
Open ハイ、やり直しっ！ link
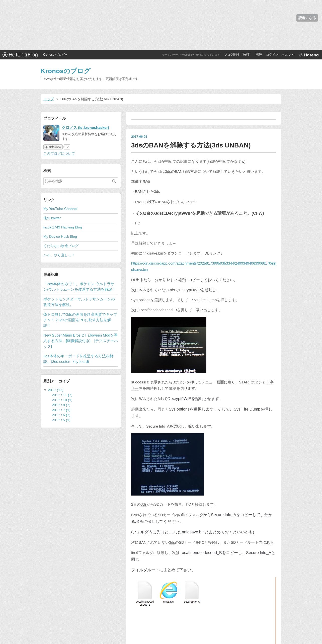[59, 255]
